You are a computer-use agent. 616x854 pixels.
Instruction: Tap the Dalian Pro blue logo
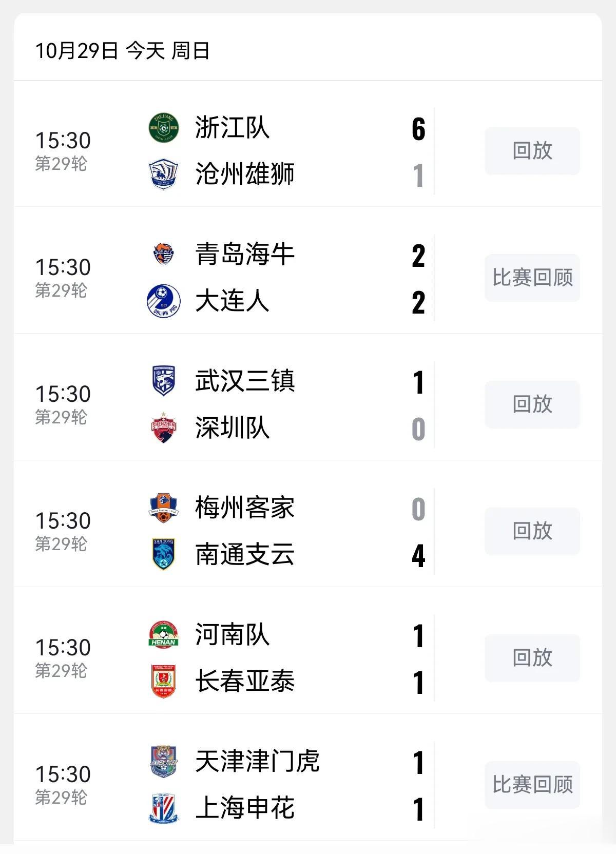pos(163,301)
